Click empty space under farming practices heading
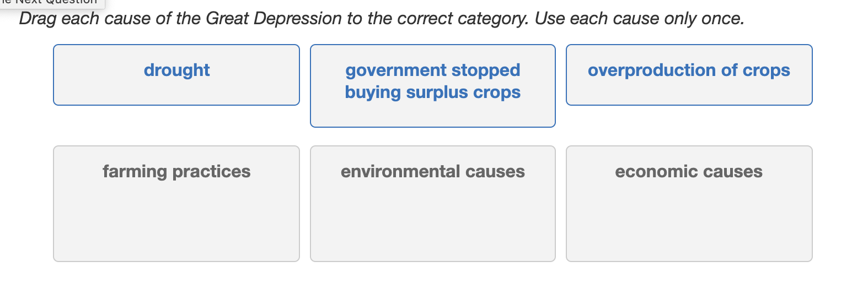Viewport: 868px width, 294px height. coord(176,223)
